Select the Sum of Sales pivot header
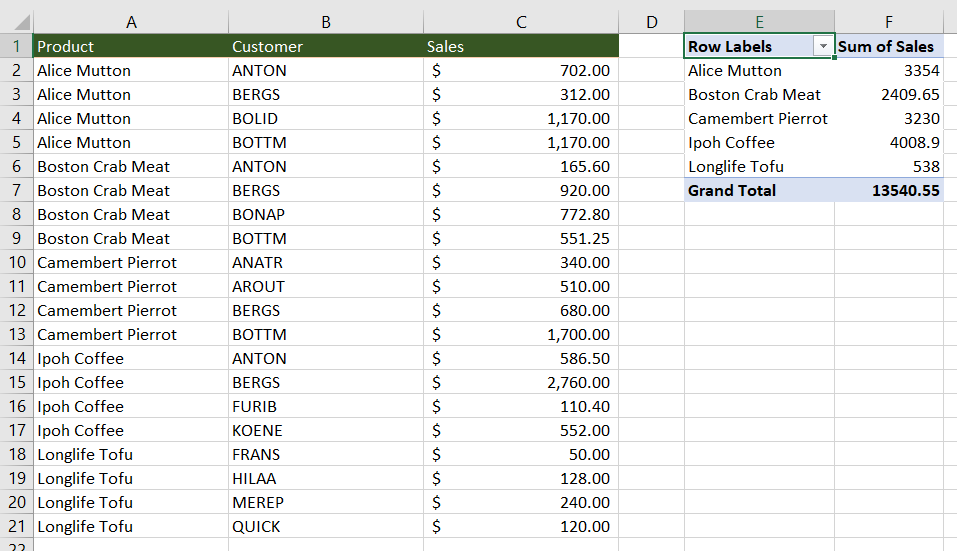 coord(888,46)
